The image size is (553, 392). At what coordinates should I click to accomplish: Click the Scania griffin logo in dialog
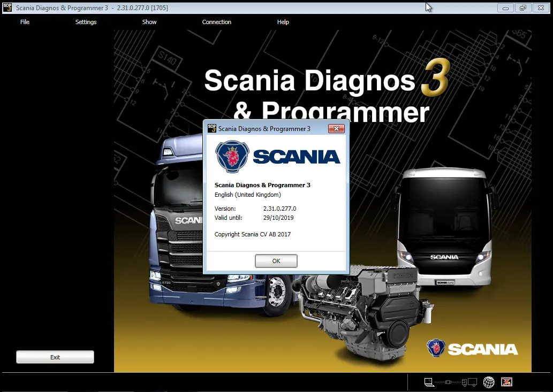[x=232, y=157]
